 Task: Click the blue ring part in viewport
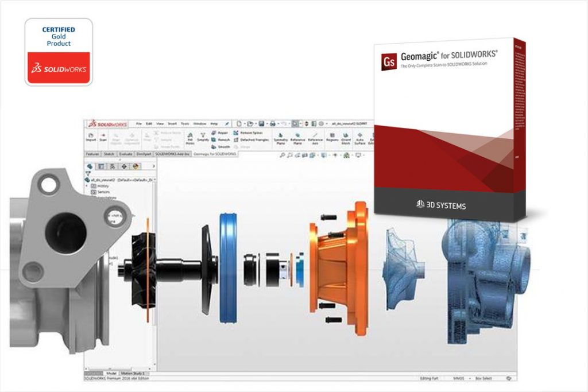coord(228,268)
